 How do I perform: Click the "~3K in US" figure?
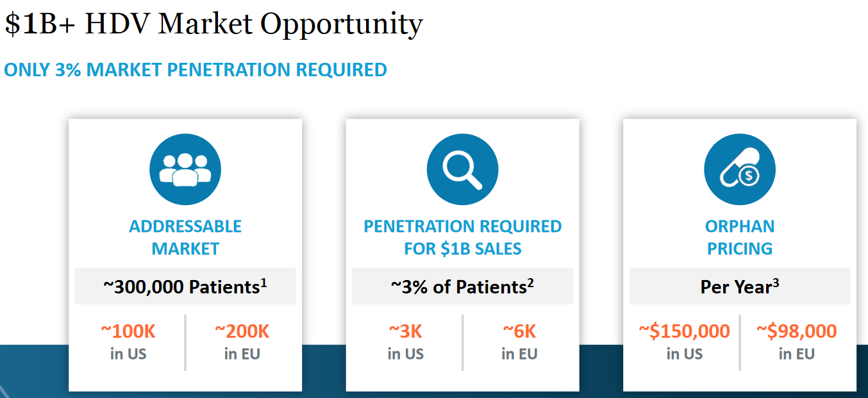(405, 342)
